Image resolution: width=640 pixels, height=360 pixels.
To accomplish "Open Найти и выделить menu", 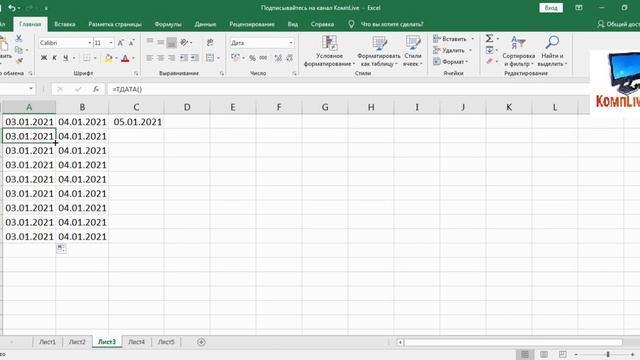I will pyautogui.click(x=552, y=51).
